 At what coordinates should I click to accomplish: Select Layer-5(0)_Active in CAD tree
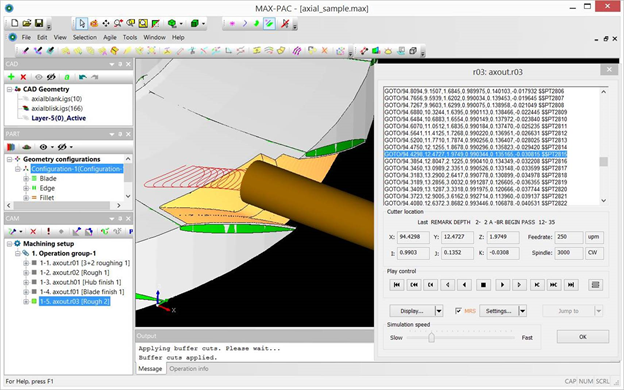58,118
